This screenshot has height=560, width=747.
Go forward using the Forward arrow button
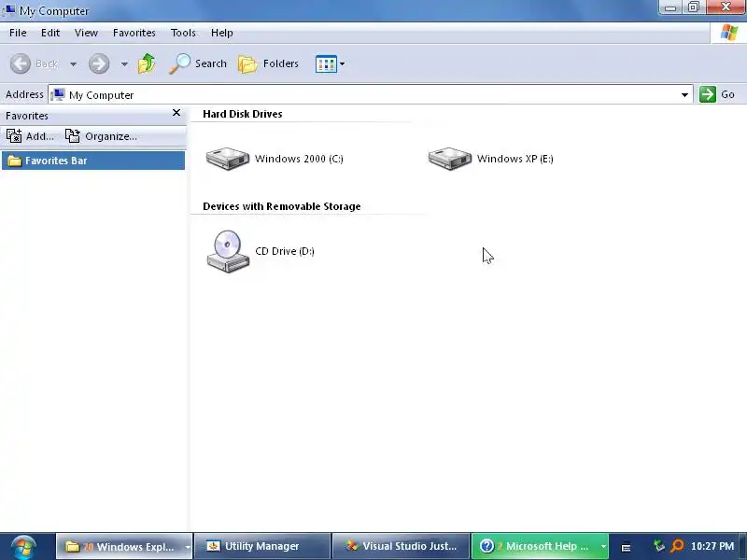[x=99, y=63]
